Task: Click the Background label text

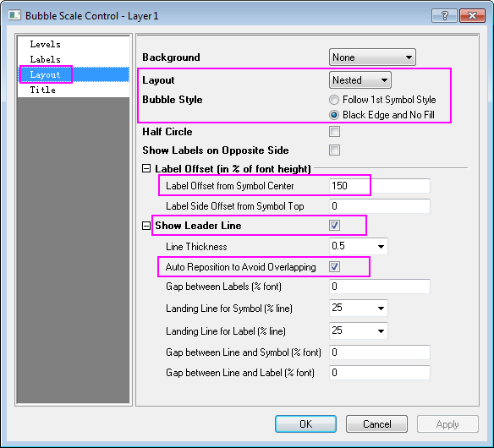Action: point(171,57)
